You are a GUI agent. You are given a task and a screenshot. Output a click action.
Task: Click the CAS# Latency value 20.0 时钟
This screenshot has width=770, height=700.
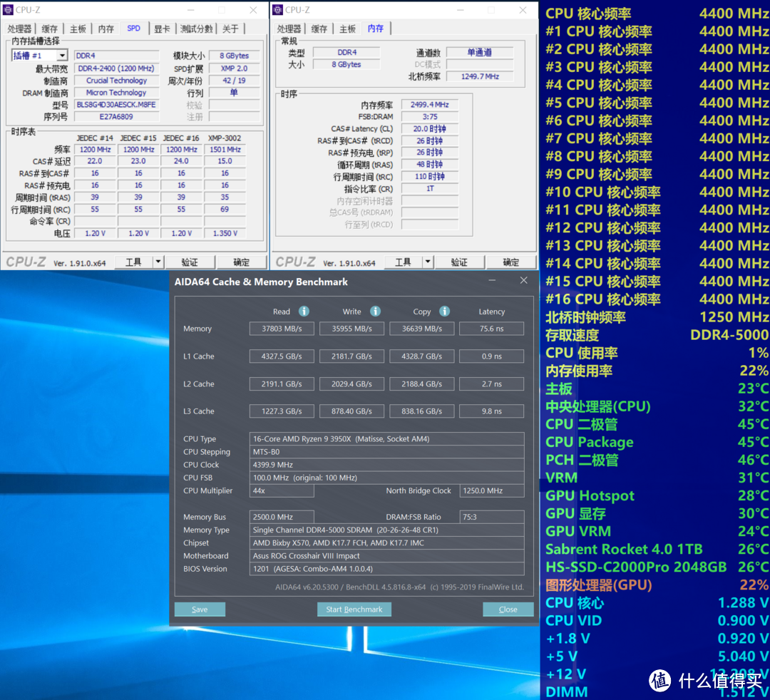click(x=430, y=128)
